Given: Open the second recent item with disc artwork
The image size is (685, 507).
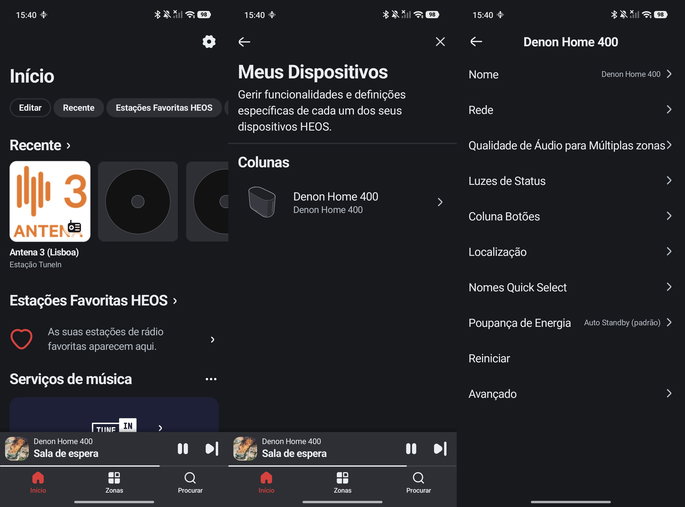Looking at the screenshot, I should coord(138,201).
